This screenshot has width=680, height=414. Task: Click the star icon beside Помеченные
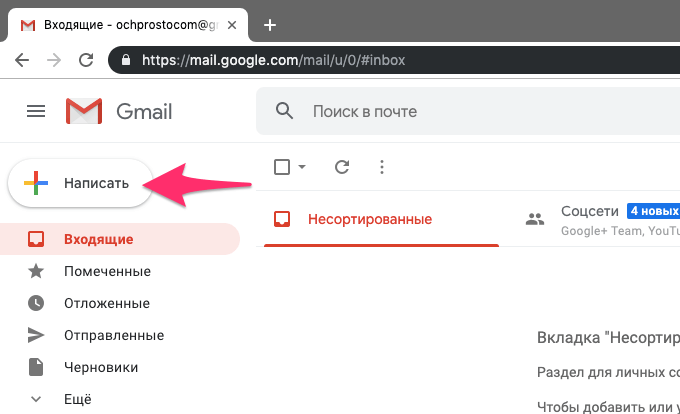pyautogui.click(x=36, y=271)
